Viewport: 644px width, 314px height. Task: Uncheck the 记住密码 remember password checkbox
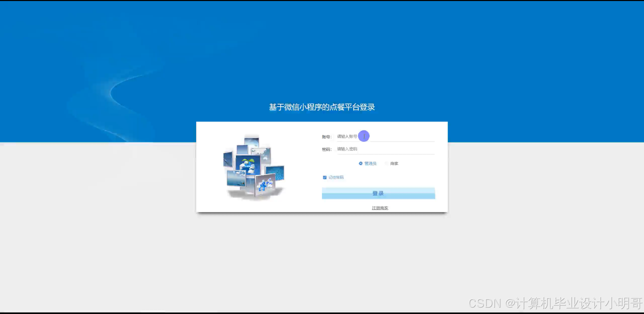[325, 177]
